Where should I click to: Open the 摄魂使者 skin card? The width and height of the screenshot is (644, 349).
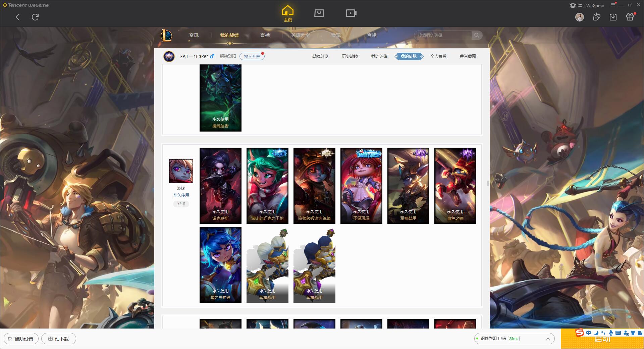pyautogui.click(x=220, y=98)
